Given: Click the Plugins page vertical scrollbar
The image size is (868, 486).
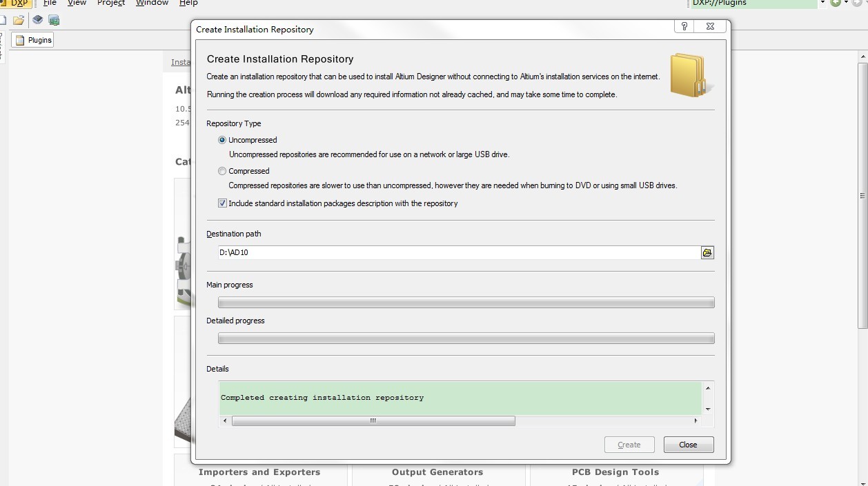Looking at the screenshot, I should tap(862, 195).
